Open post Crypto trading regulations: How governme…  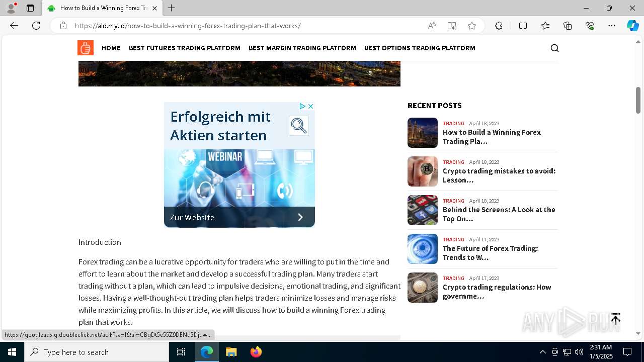pos(497,292)
